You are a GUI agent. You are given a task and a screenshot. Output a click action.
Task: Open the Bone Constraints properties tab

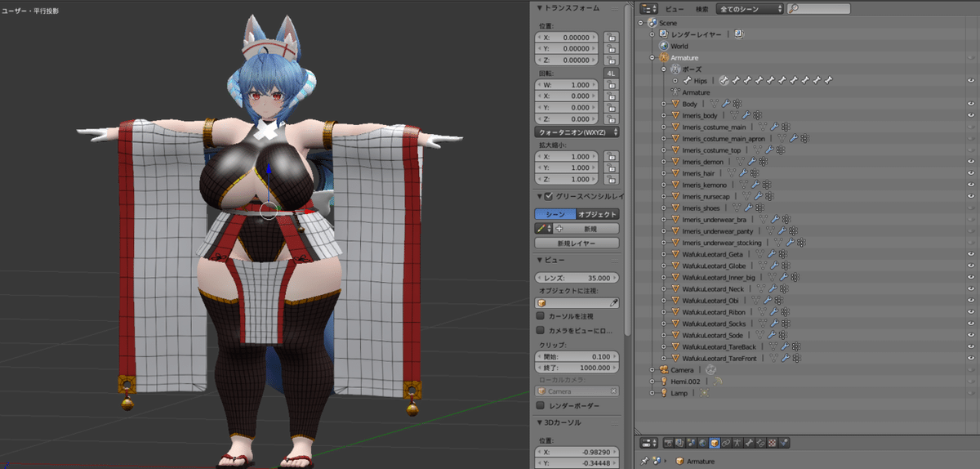coord(760,443)
